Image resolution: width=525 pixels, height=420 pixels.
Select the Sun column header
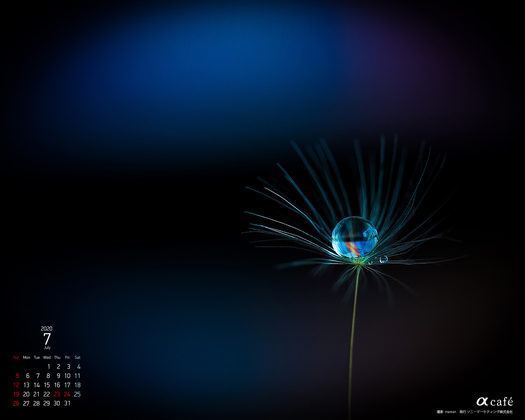16,358
